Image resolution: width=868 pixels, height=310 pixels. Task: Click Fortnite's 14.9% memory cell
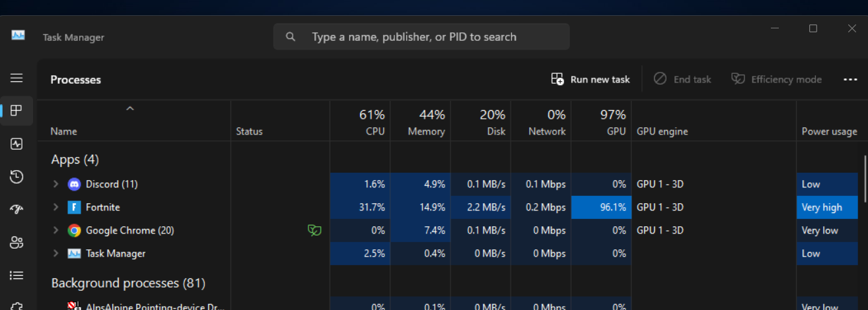coord(420,207)
